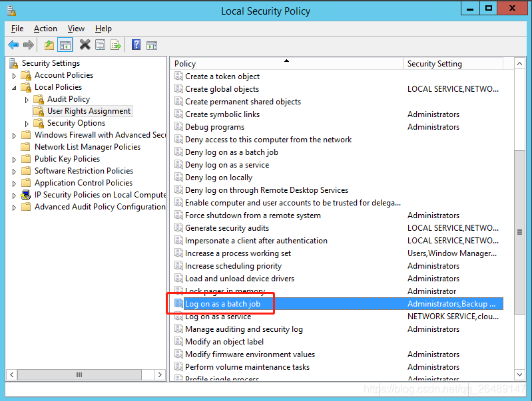Click the Security Options folder icon
The image size is (532, 401).
click(x=39, y=123)
